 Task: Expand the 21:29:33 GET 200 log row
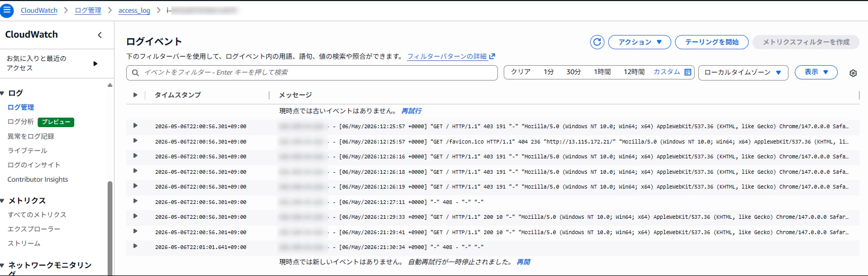[135, 216]
